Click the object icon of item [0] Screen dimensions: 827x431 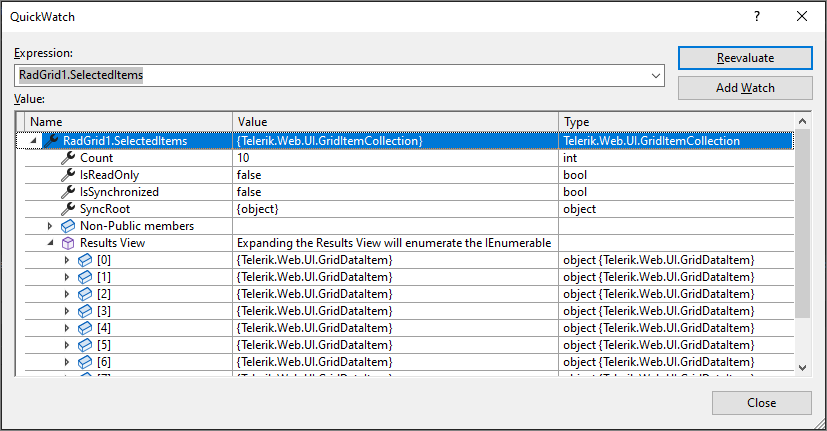[85, 260]
